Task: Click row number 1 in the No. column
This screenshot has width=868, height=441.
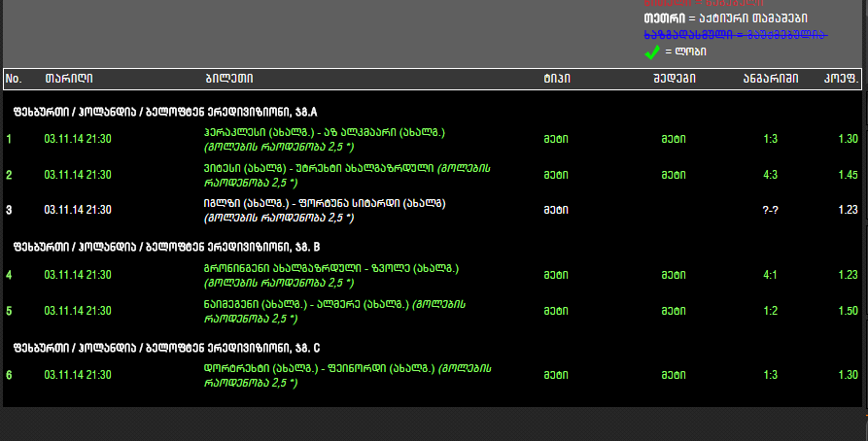Action: (9, 139)
